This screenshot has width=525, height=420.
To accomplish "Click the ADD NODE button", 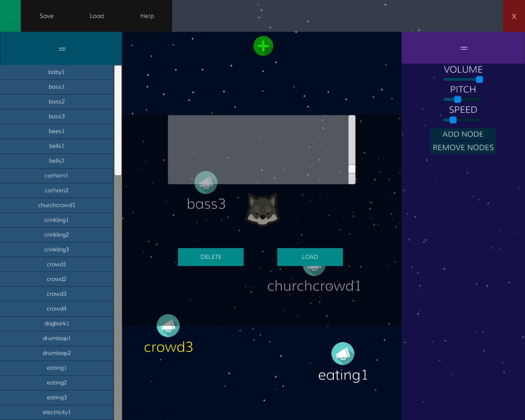I will [x=463, y=134].
